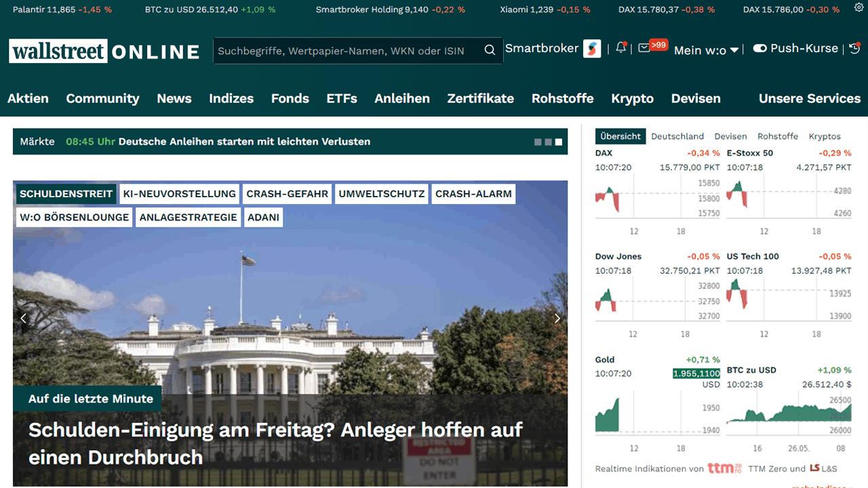Click the push history refresh icon
The height and width of the screenshot is (488, 868).
(x=854, y=48)
